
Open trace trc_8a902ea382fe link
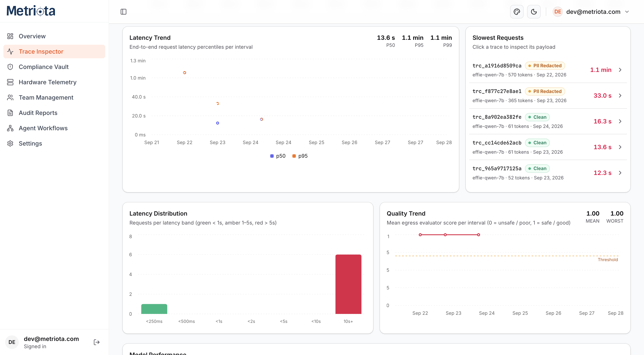click(497, 117)
